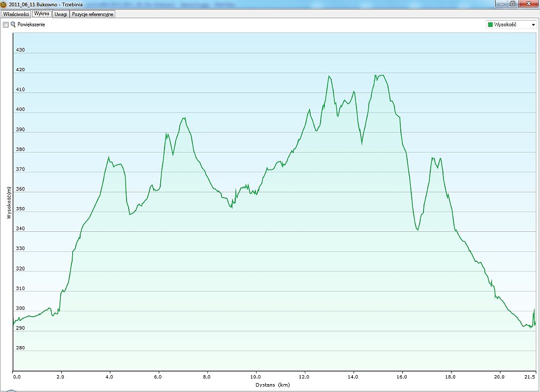The width and height of the screenshot is (540, 392).
Task: Click the green Wysokość color square
Action: pos(490,25)
